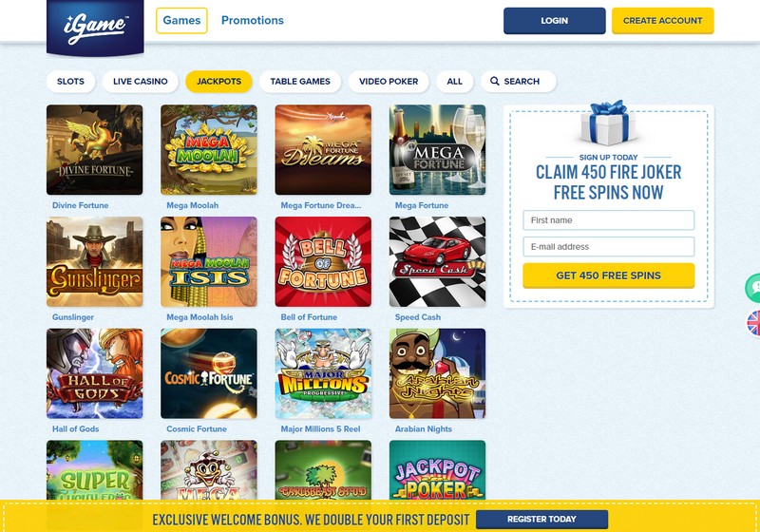Switch to the Slots category

(70, 82)
